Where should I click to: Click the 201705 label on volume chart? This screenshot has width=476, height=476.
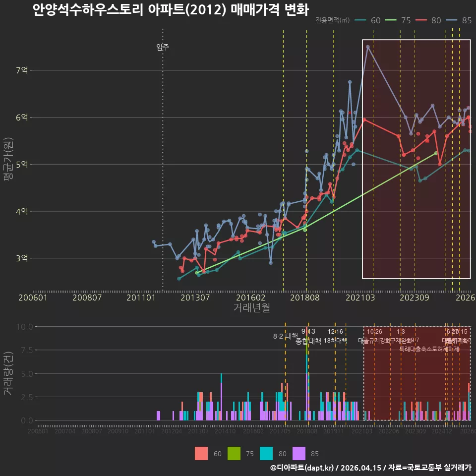(280, 431)
